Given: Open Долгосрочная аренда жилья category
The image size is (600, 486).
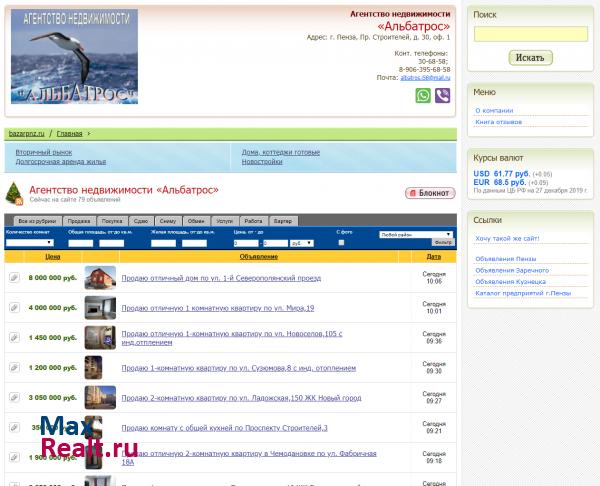Looking at the screenshot, I should point(61,162).
